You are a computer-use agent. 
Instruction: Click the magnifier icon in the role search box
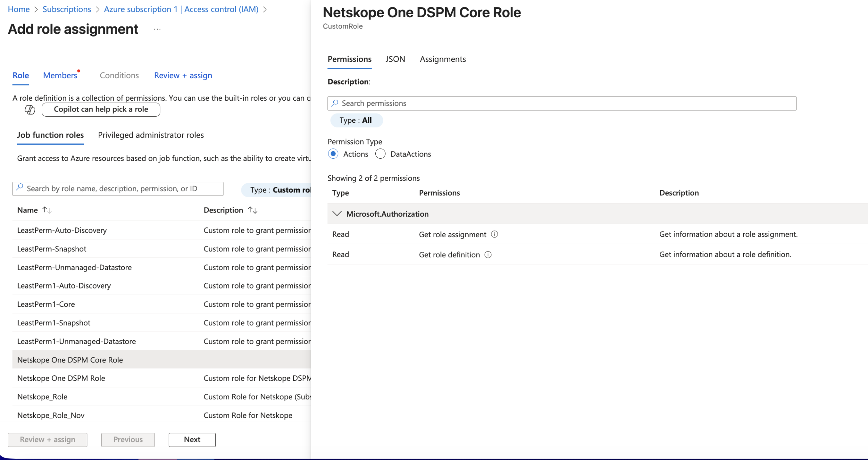pos(20,187)
